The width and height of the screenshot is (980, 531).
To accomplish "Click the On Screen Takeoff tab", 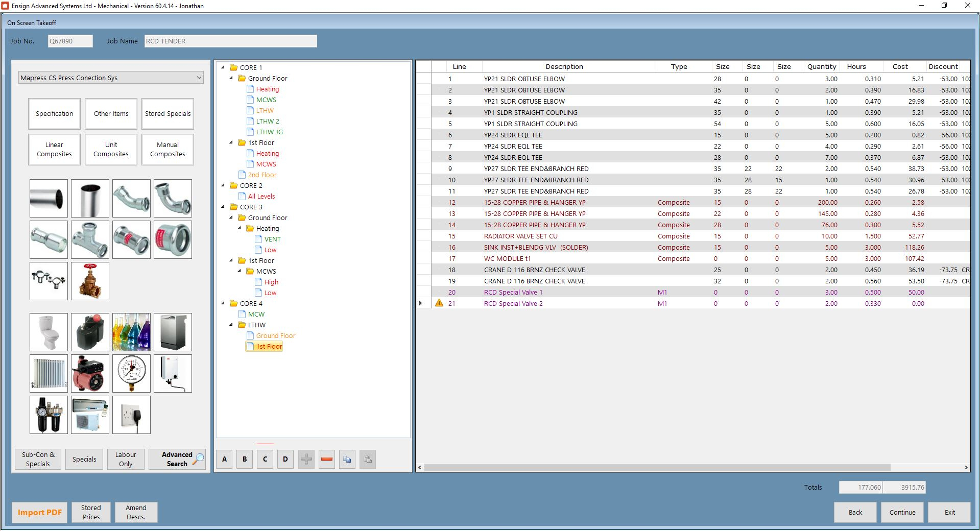I will (31, 22).
